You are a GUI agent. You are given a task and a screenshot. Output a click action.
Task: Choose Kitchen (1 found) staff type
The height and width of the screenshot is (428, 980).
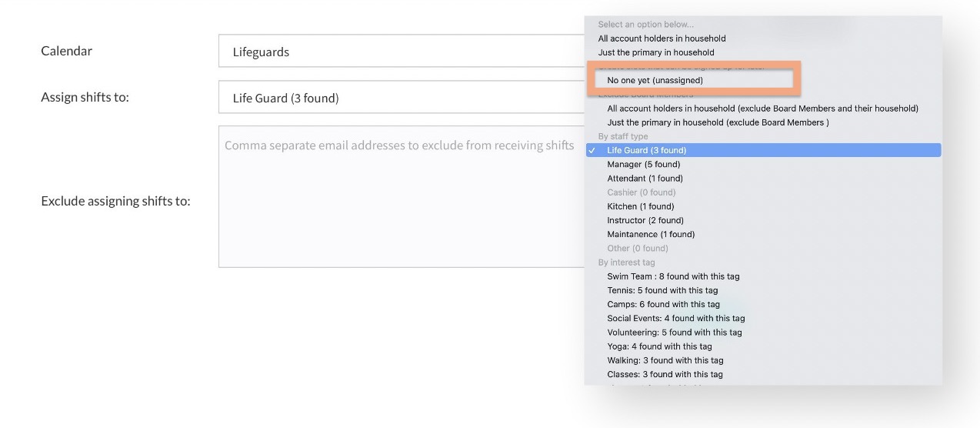[640, 206]
